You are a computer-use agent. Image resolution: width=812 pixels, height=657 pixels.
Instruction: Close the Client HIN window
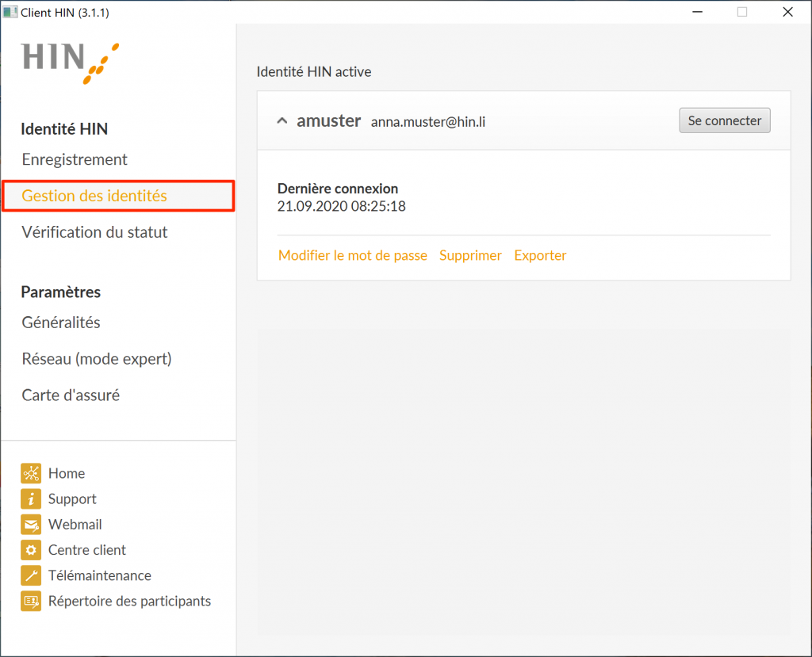787,12
